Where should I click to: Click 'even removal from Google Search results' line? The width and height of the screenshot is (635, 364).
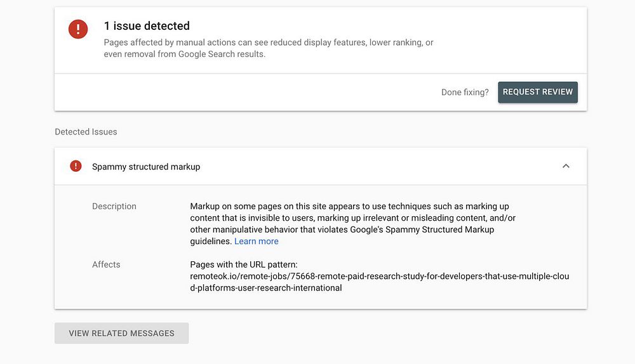(x=185, y=54)
